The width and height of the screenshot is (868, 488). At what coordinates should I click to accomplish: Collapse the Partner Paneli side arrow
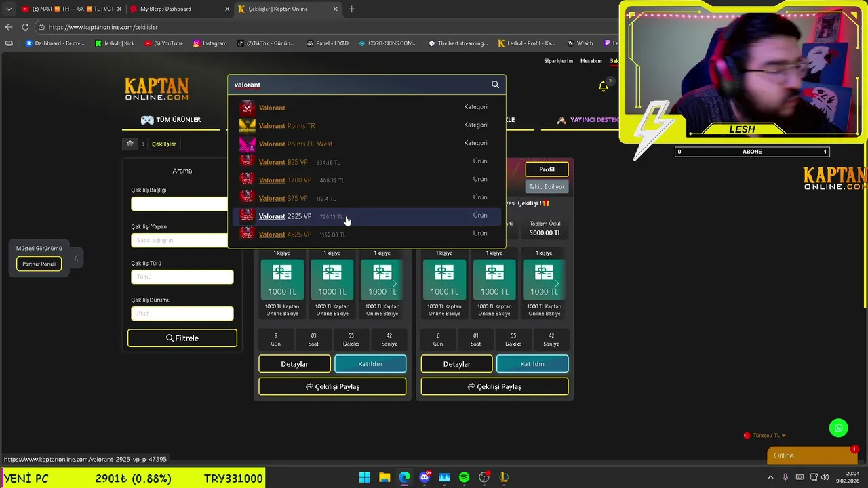pyautogui.click(x=76, y=258)
